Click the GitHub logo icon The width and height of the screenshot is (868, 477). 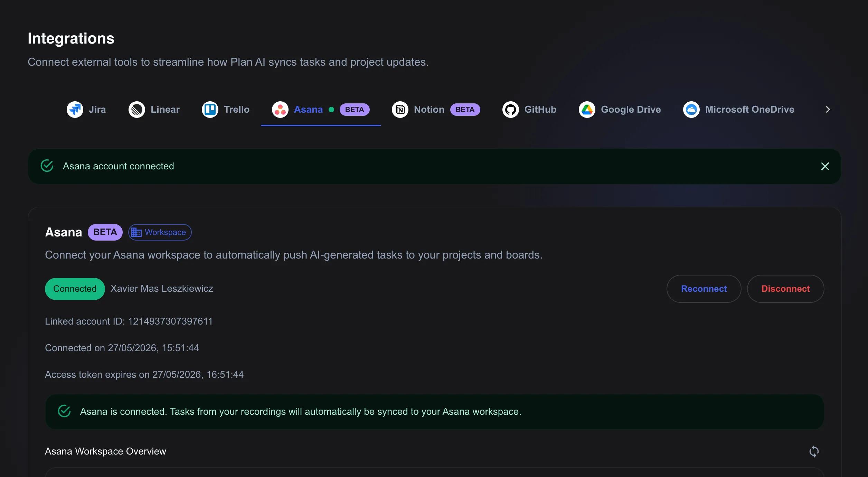(x=511, y=110)
